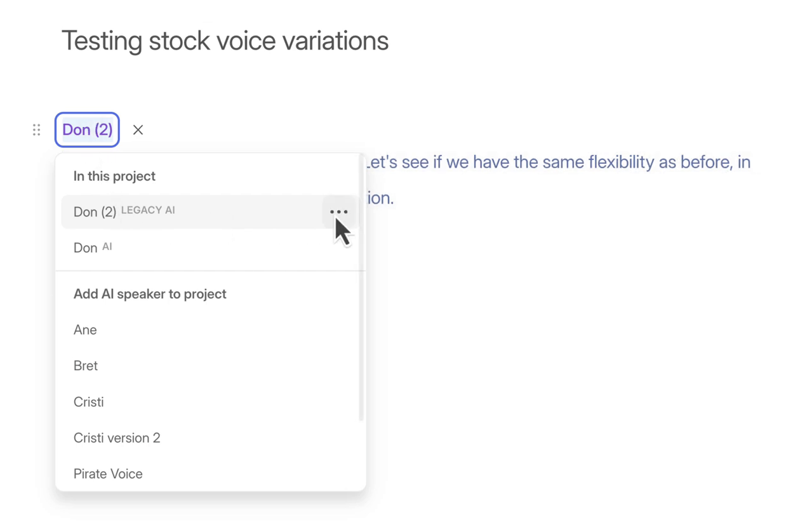Screen dimensions: 805x532
Task: Expand the Add AI speaker to project section
Action: (x=150, y=294)
